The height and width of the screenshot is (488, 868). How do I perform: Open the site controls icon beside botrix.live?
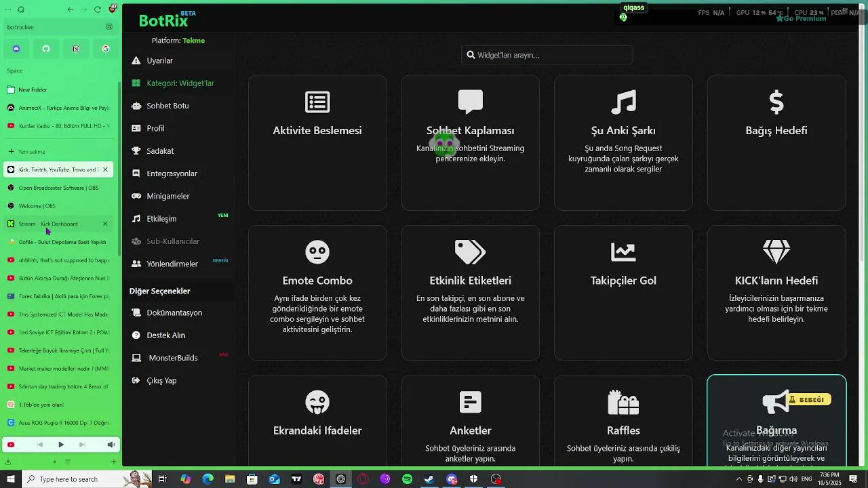point(109,27)
